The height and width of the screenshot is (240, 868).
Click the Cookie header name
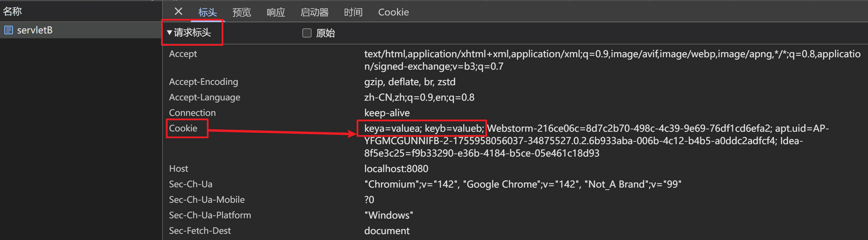pyautogui.click(x=183, y=128)
